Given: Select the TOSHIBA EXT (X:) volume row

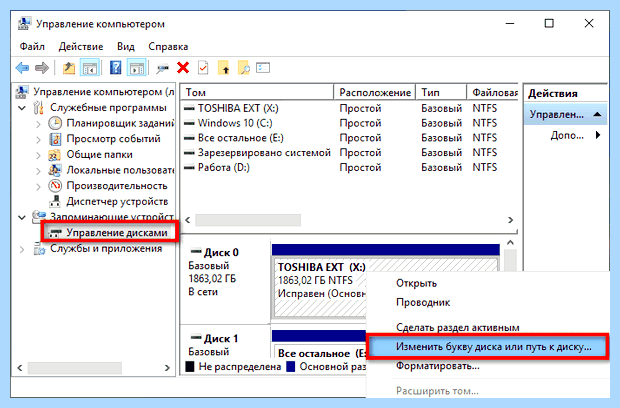Looking at the screenshot, I should point(349,108).
